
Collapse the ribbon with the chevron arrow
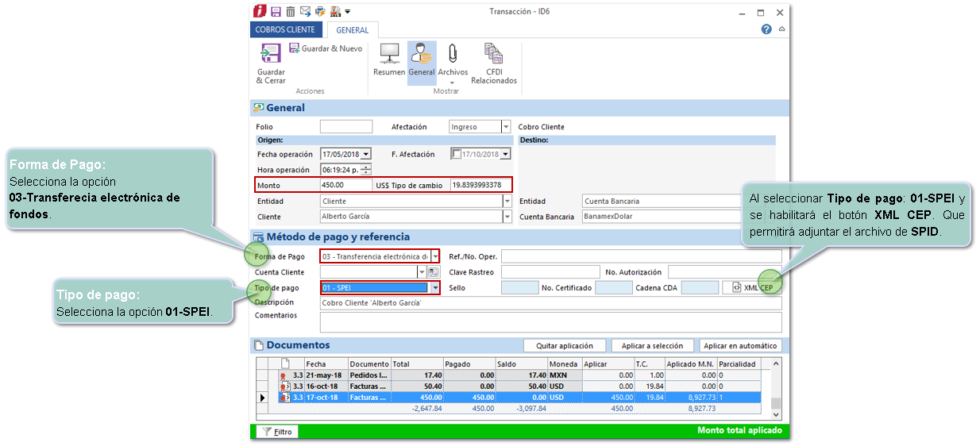point(781,29)
